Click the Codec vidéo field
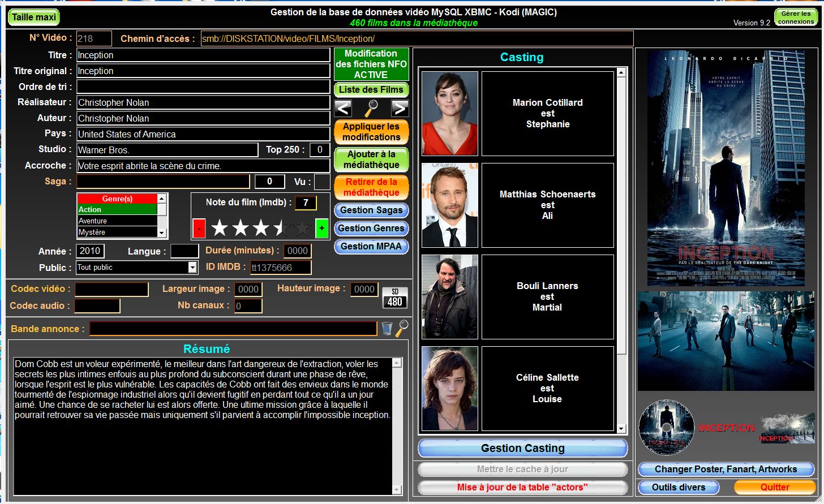 click(x=111, y=289)
